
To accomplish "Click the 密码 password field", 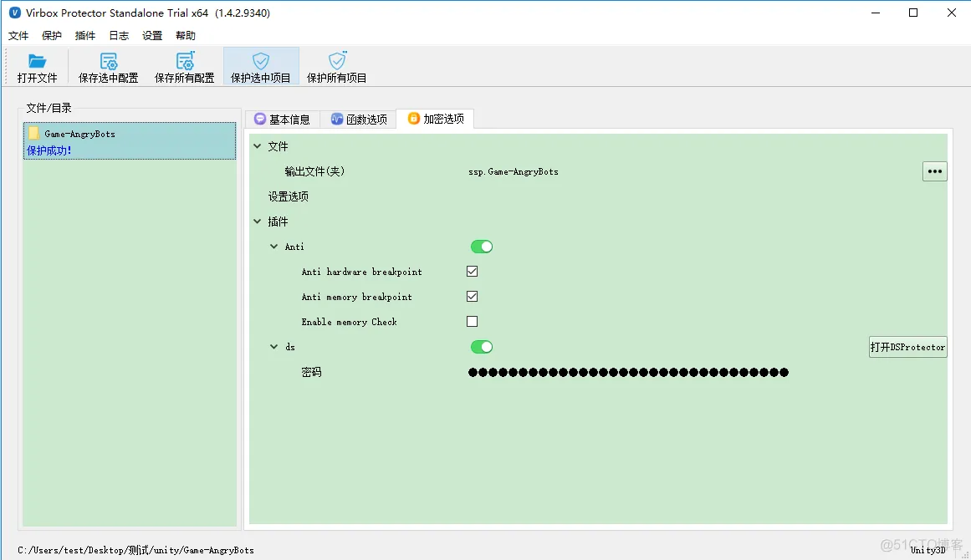I will [x=628, y=373].
